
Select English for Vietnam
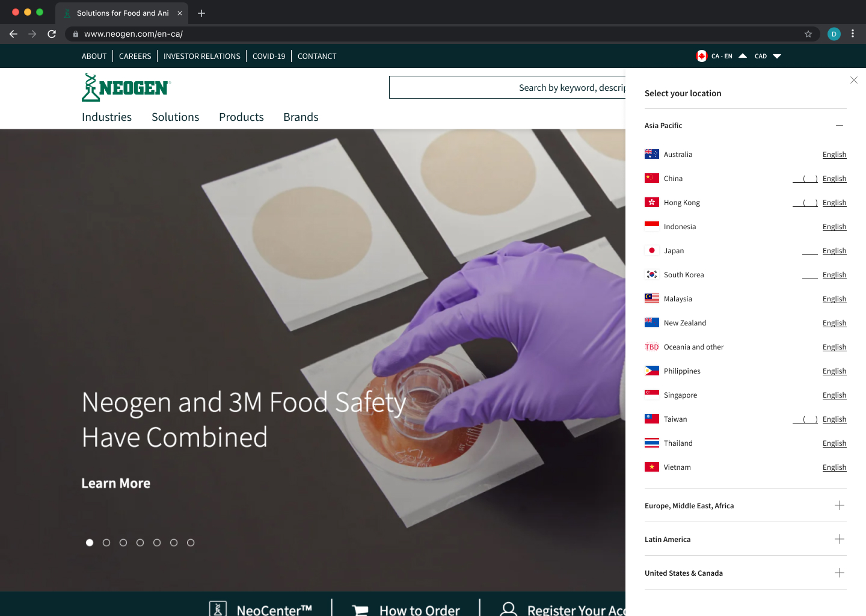pyautogui.click(x=834, y=467)
